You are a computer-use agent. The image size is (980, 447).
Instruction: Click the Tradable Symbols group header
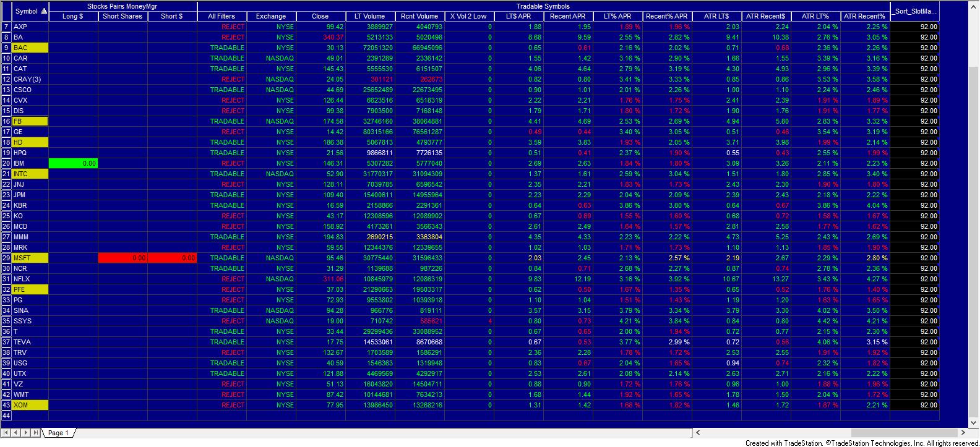(x=543, y=6)
